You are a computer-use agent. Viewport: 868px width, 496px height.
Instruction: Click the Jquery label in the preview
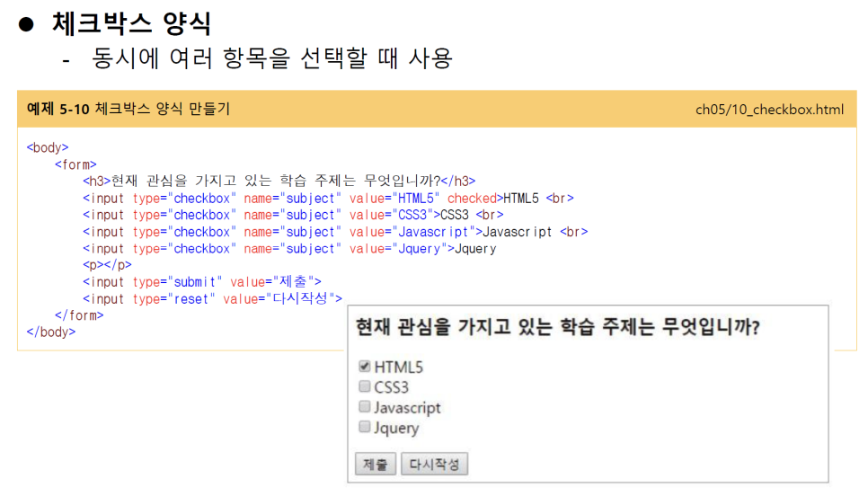tap(396, 429)
